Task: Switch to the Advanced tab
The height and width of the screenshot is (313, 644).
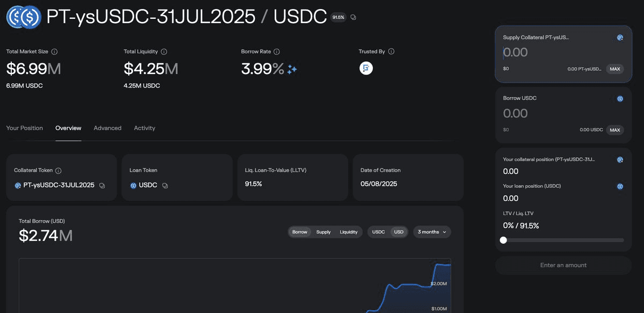Action: [x=107, y=128]
